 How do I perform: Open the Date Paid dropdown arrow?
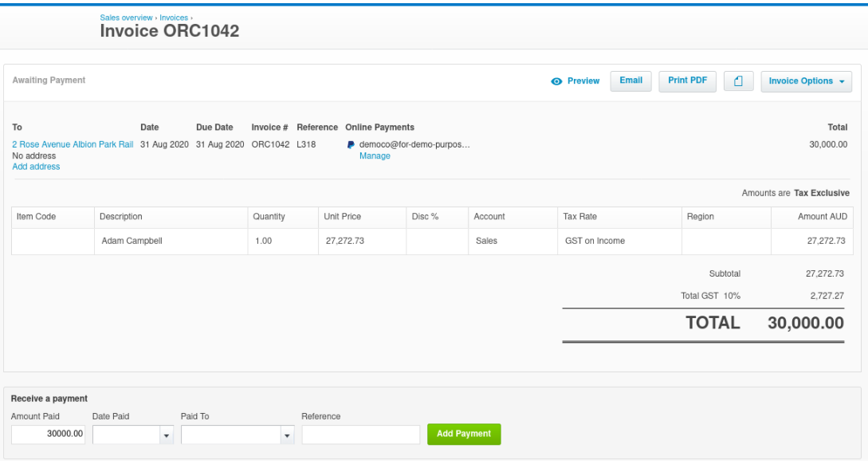click(x=167, y=435)
